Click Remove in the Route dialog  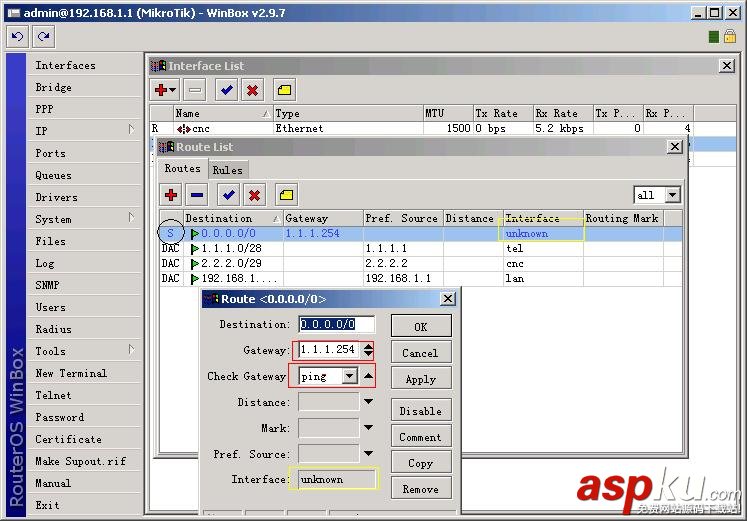pos(421,489)
